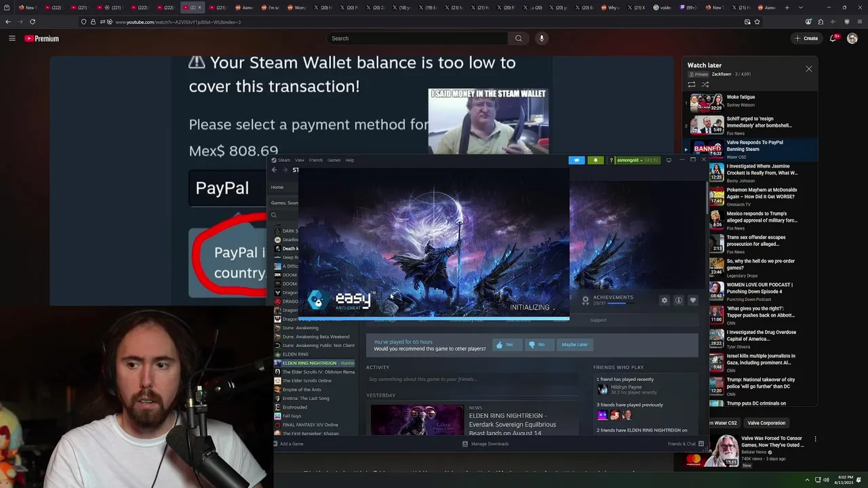Select Dune: Awakening Beta Weekend entry
Viewport: 868px width, 488px height.
(315, 337)
